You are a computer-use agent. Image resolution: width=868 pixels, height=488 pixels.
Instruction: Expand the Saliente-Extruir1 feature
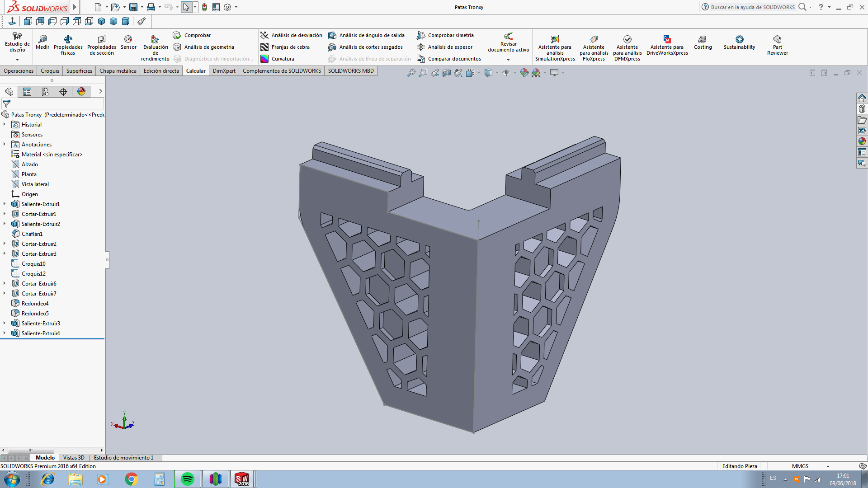[5, 204]
